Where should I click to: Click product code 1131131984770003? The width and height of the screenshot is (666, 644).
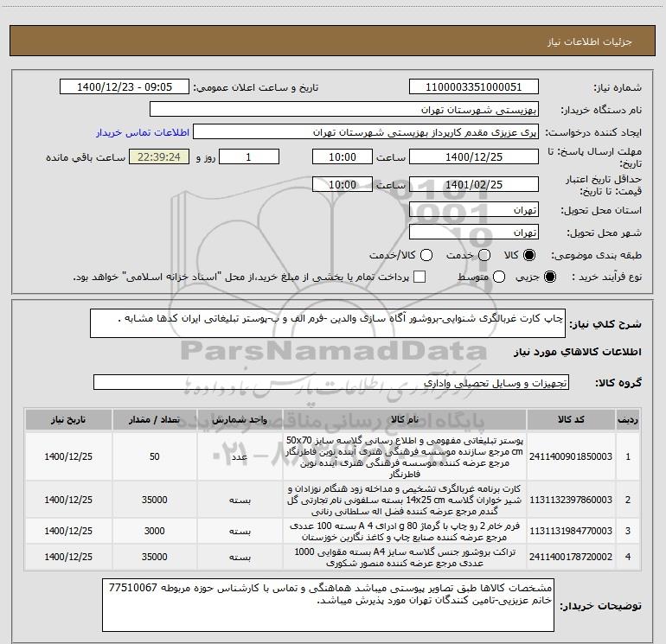tap(571, 531)
